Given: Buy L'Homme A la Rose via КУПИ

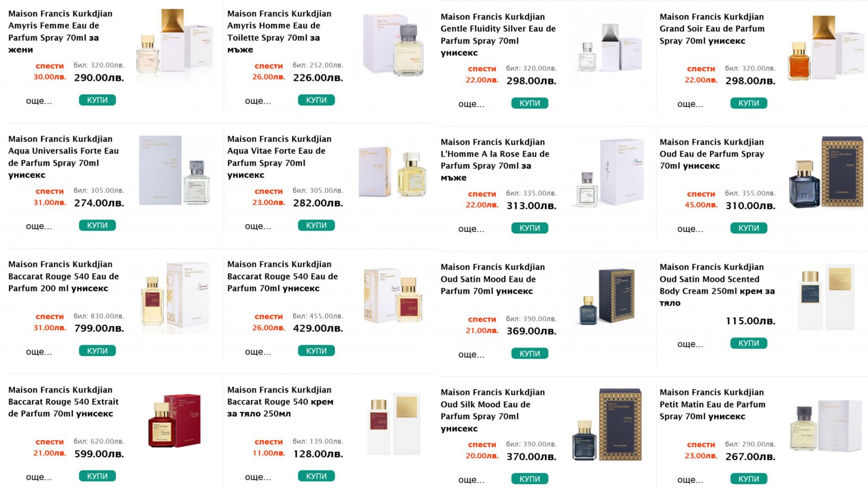Looking at the screenshot, I should [x=529, y=228].
